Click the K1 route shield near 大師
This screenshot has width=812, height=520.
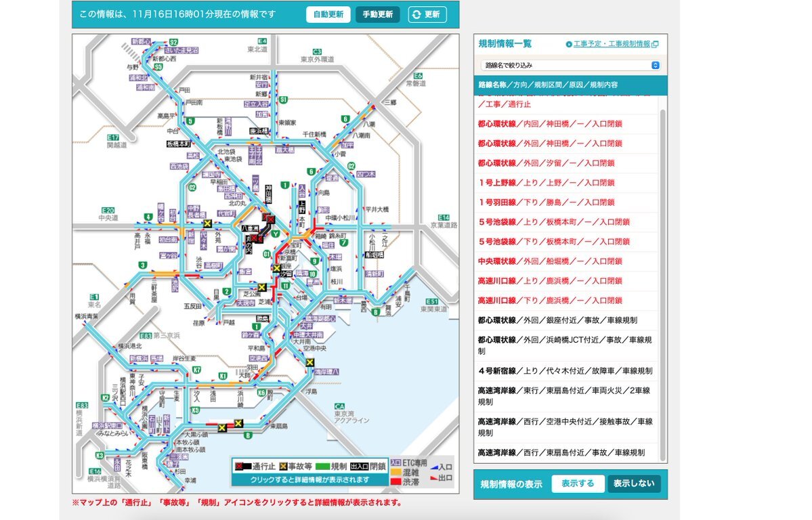[223, 376]
